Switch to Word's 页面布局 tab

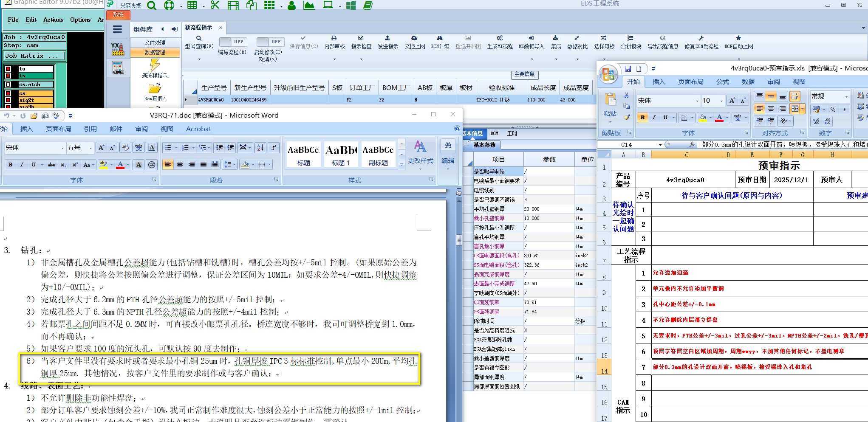coord(59,129)
